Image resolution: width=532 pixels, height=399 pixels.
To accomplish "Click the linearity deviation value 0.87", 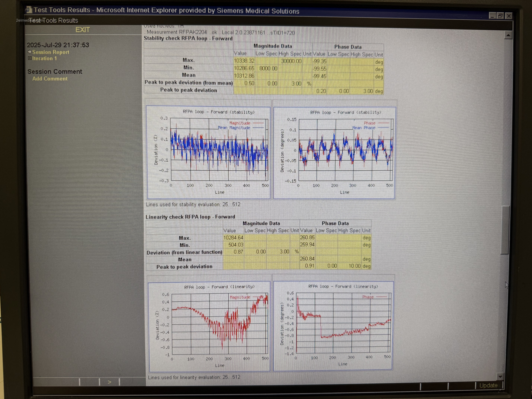I will (238, 252).
